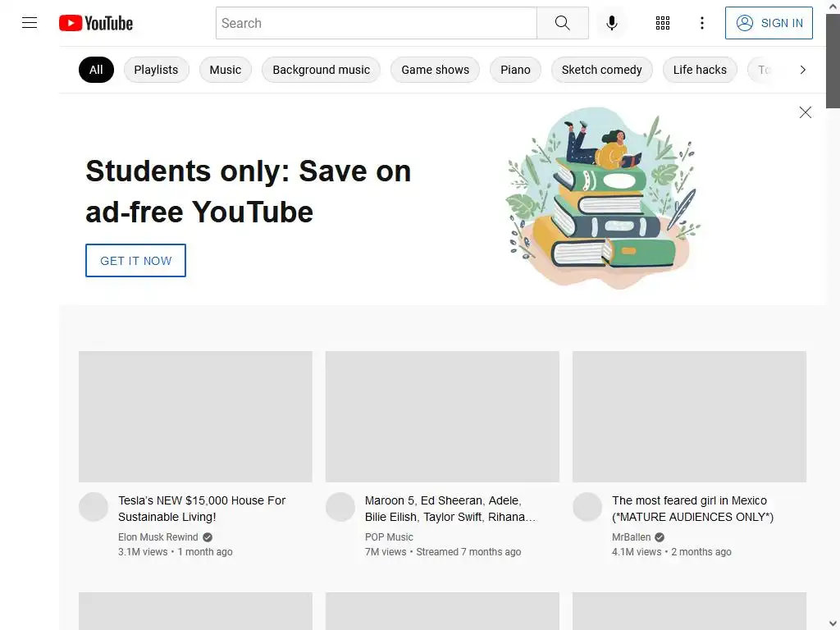
Task: Click the '3.1M views • 1 month ago' text
Action: [176, 552]
